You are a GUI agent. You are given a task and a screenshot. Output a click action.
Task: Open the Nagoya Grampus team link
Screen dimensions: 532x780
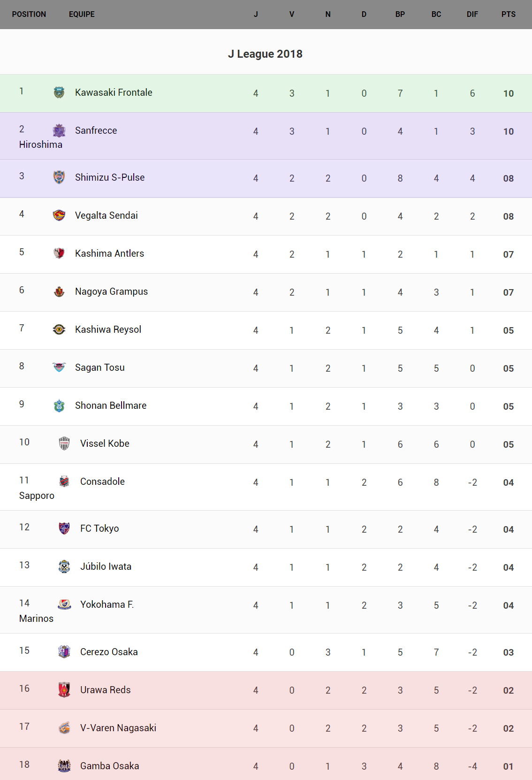tap(111, 291)
